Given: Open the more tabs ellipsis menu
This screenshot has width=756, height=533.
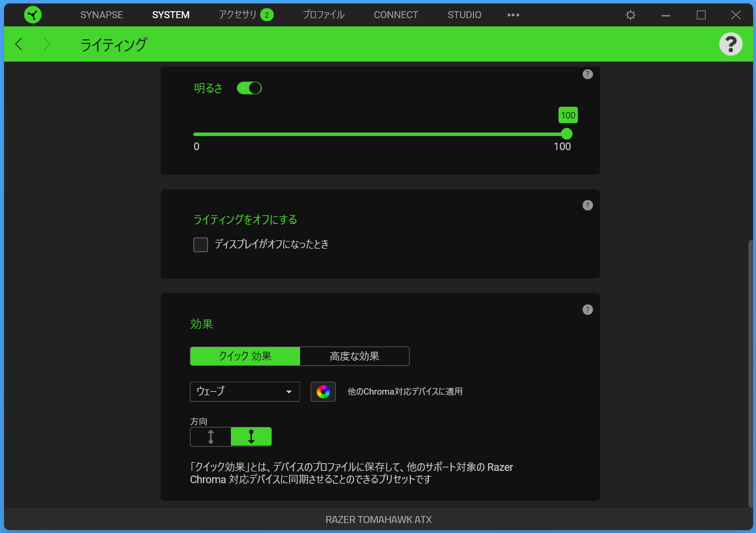Looking at the screenshot, I should tap(513, 15).
